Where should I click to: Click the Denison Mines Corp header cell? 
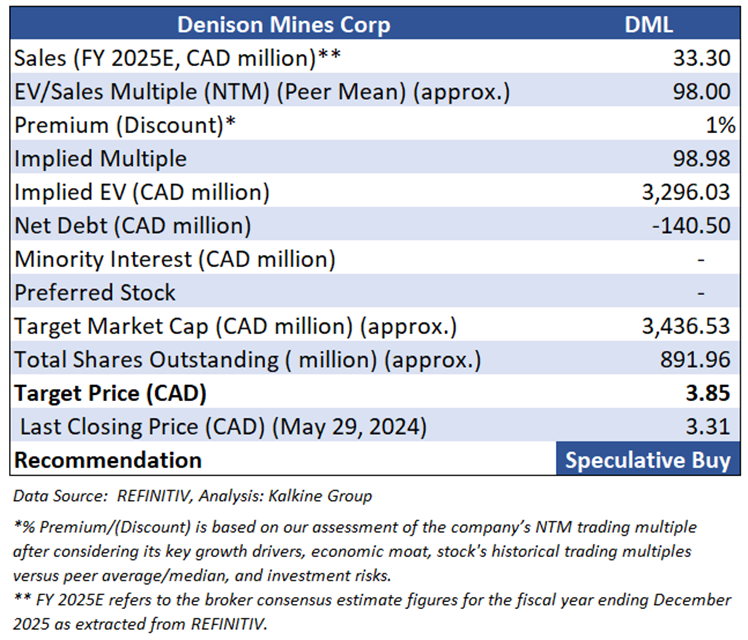tap(281, 24)
